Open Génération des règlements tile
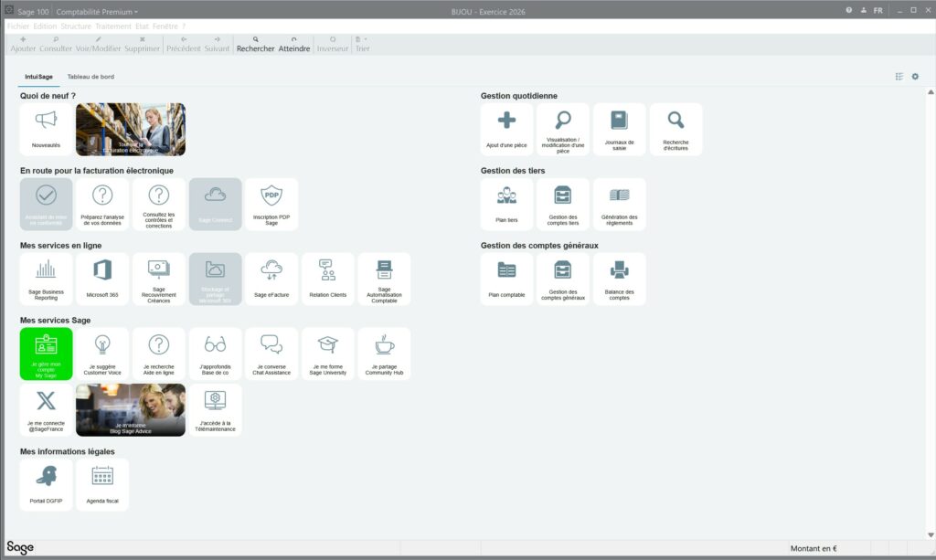936x560 pixels. click(620, 205)
